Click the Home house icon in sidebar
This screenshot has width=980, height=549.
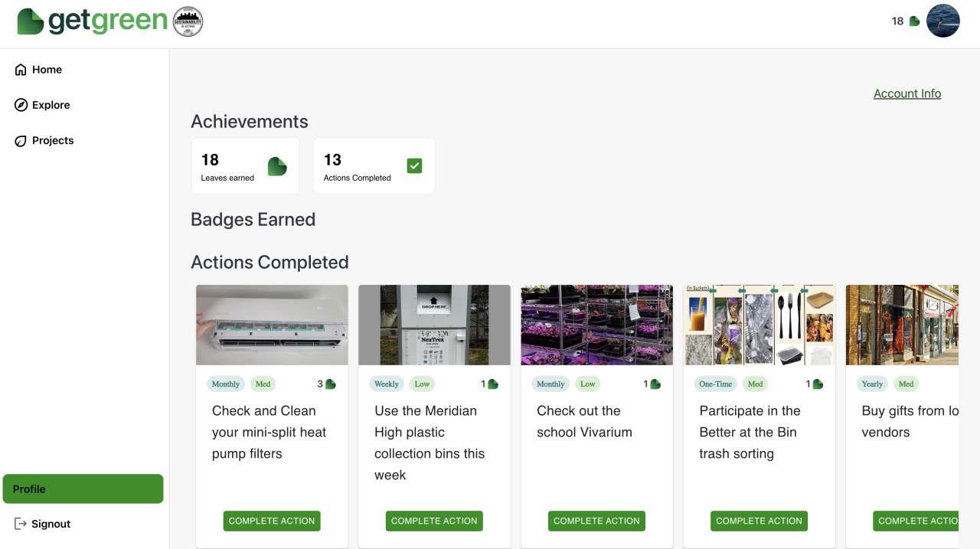(21, 70)
